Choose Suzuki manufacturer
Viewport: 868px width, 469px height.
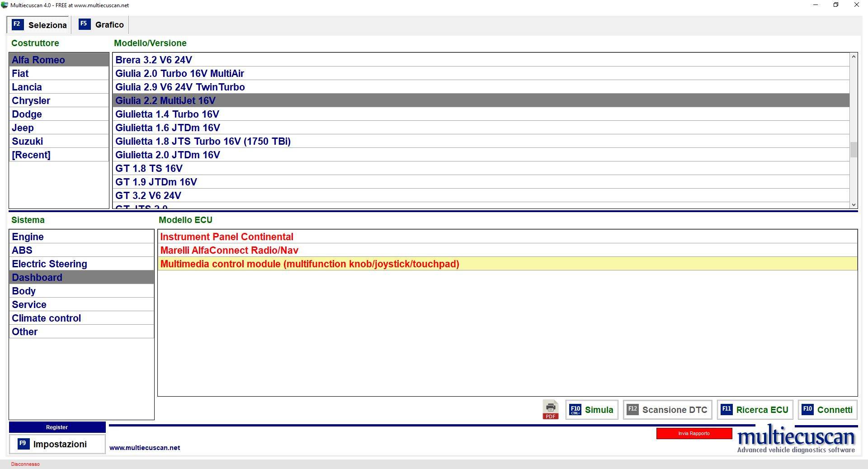click(x=59, y=141)
